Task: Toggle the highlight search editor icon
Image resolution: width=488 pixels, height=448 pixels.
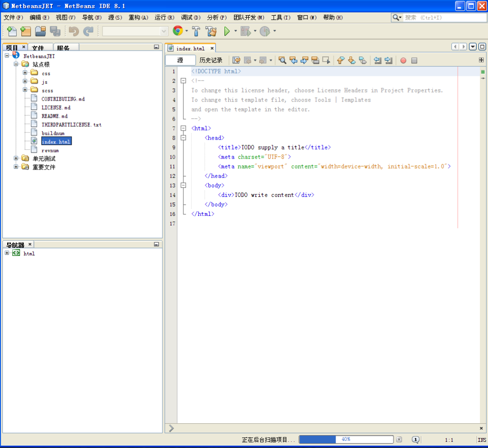Action: point(315,61)
